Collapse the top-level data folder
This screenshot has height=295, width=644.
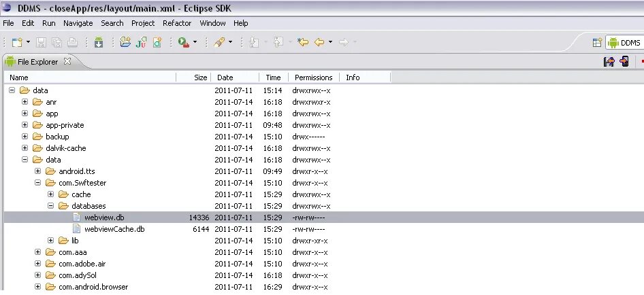click(x=12, y=90)
